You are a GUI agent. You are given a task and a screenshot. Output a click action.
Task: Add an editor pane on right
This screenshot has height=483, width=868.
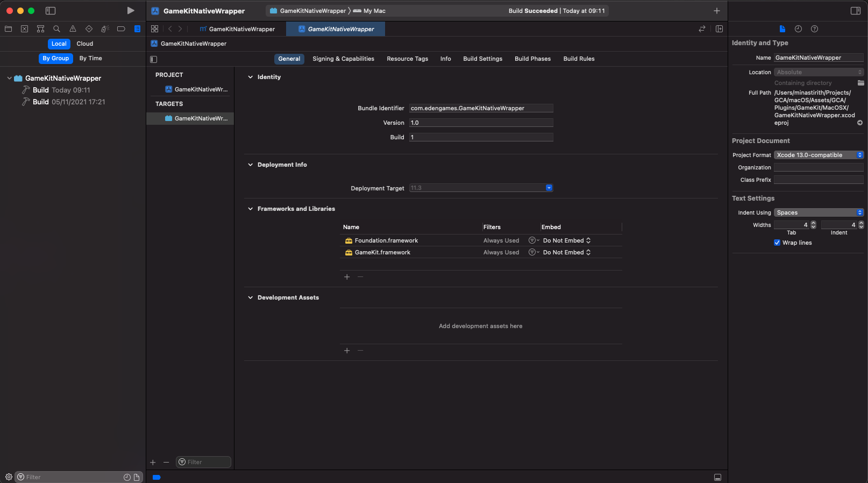[x=719, y=29]
